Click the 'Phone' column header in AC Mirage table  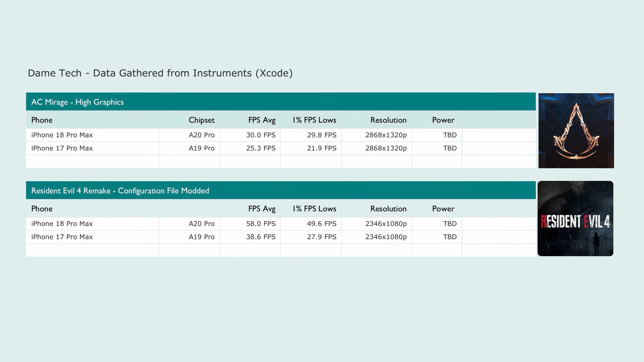click(x=42, y=120)
